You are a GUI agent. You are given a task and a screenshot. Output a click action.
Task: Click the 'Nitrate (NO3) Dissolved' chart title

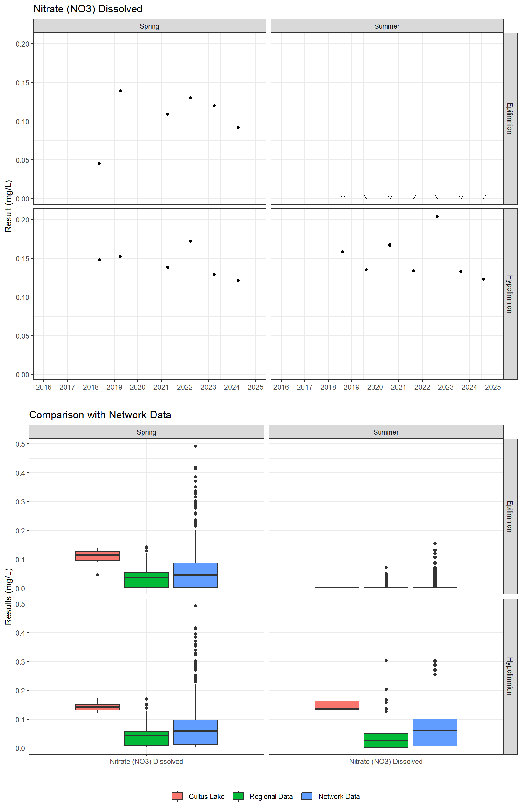(88, 9)
